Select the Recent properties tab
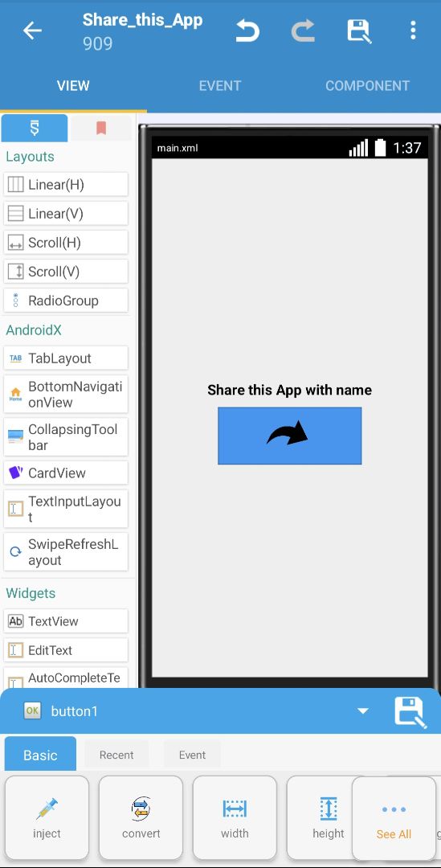This screenshot has height=868, width=441. [x=116, y=755]
